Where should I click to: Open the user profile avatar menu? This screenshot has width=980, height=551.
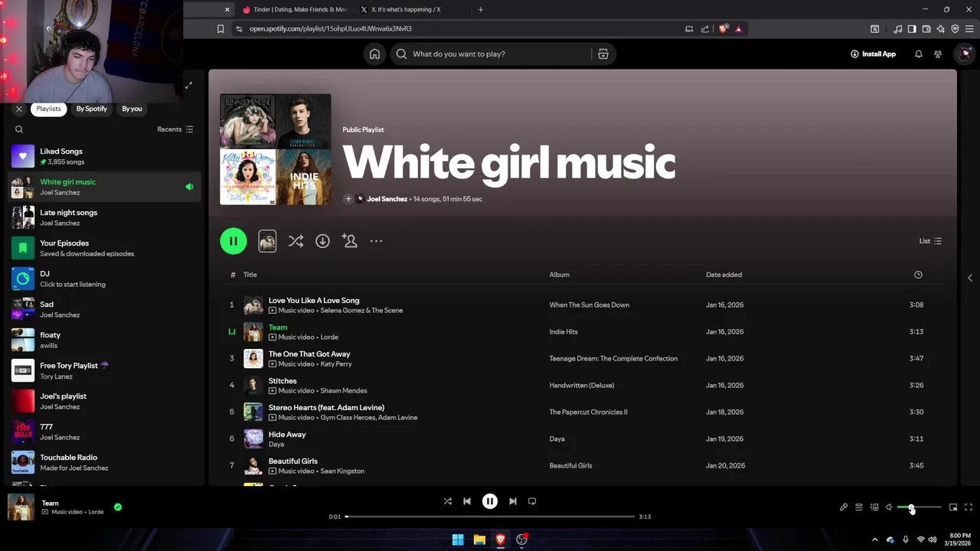[963, 54]
